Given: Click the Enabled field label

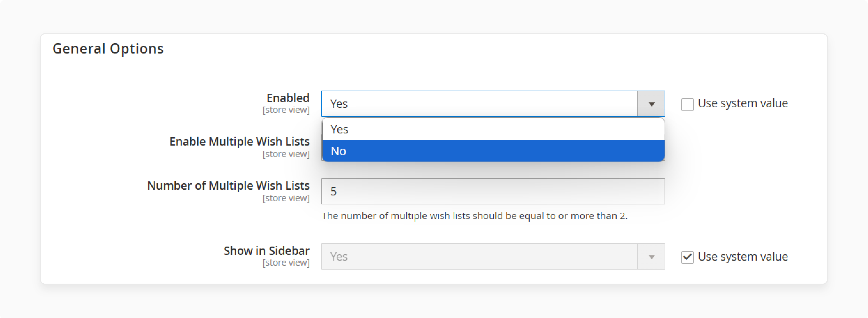Looking at the screenshot, I should click(288, 98).
